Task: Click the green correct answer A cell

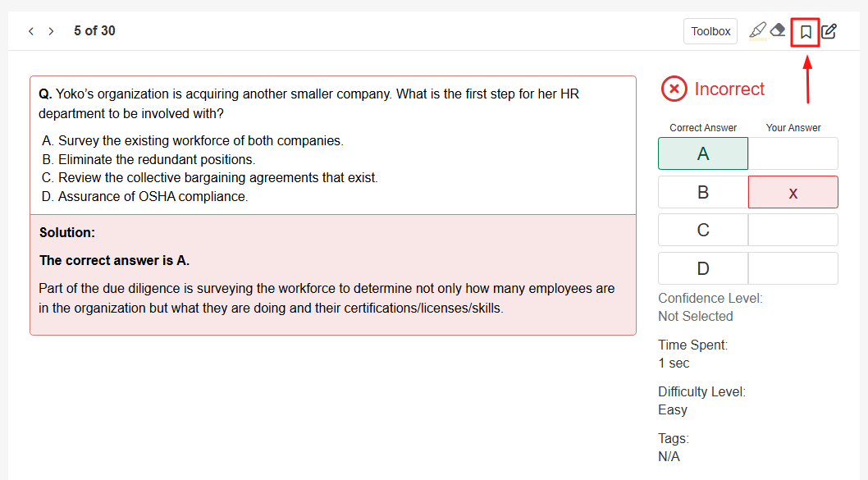Action: click(x=703, y=153)
